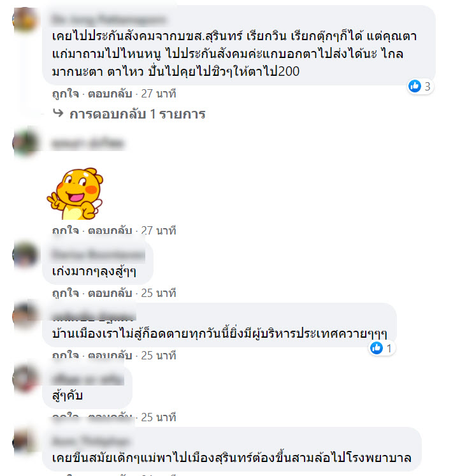The height and width of the screenshot is (476, 453).
Task: Reply to the first comment via ตอบกลับ
Action: pyautogui.click(x=110, y=94)
